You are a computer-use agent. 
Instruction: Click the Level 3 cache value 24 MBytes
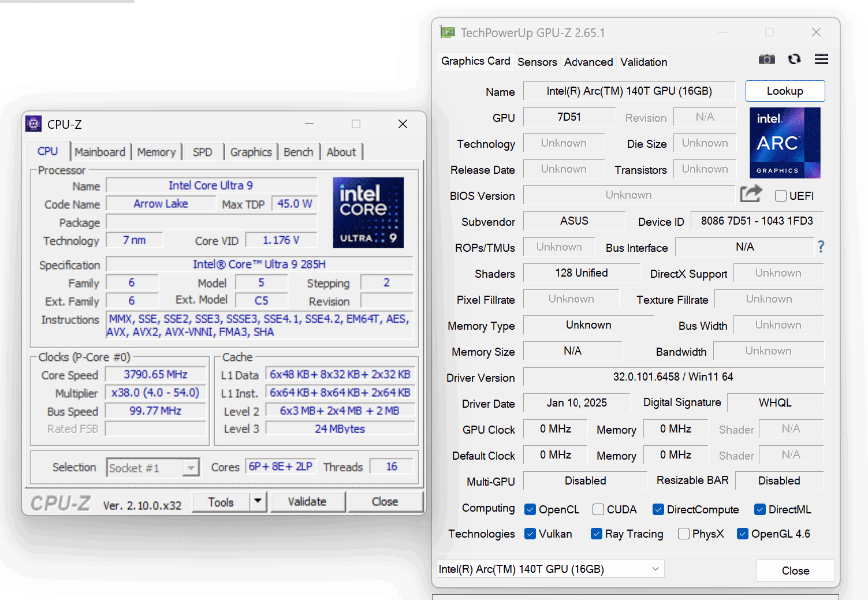[x=340, y=428]
